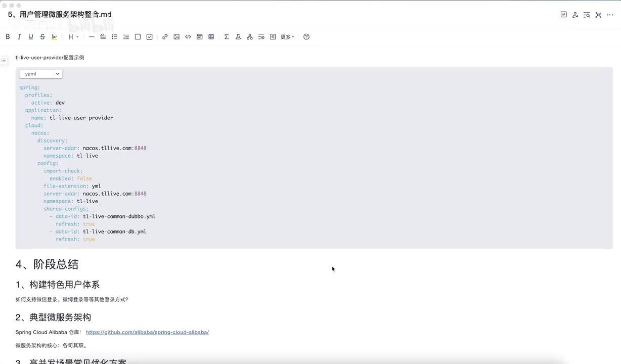The height and width of the screenshot is (364, 621).
Task: Insert an unchecked to-do checkbox
Action: [x=138, y=37]
